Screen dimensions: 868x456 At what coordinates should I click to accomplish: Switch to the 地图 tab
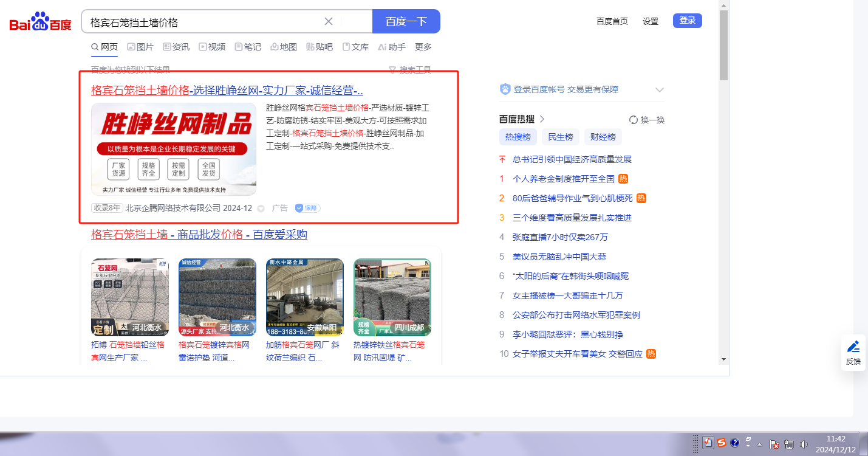click(284, 47)
